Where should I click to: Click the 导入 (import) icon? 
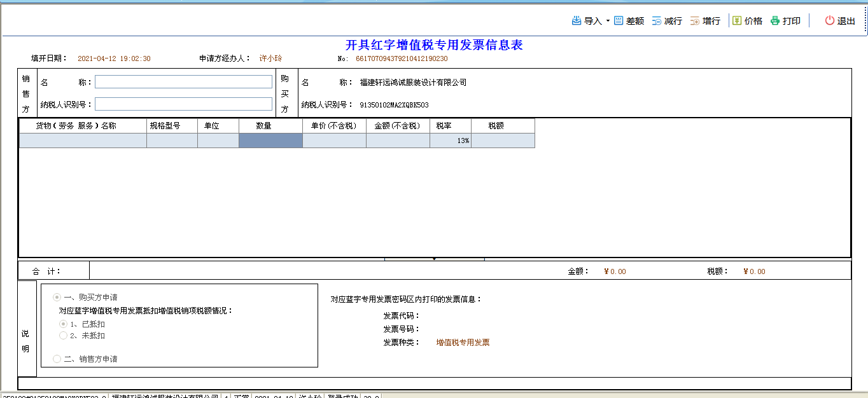click(x=577, y=21)
